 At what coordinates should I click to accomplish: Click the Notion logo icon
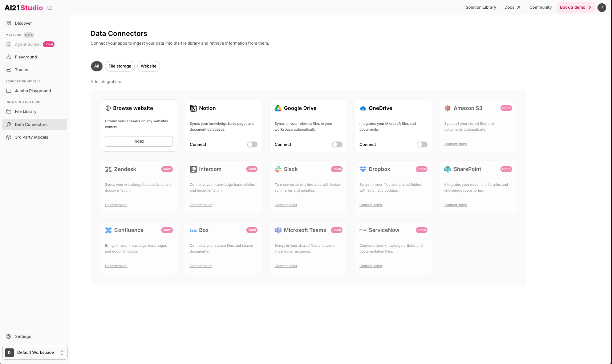[x=193, y=108]
